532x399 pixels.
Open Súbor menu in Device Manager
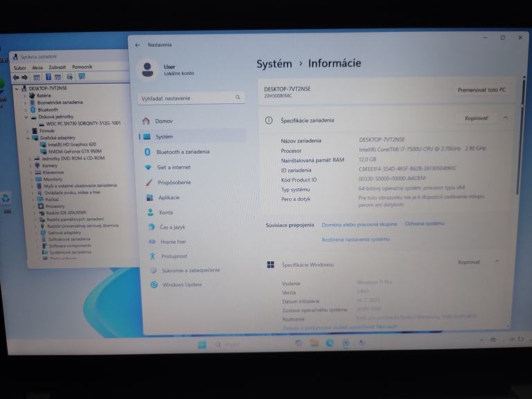click(19, 68)
